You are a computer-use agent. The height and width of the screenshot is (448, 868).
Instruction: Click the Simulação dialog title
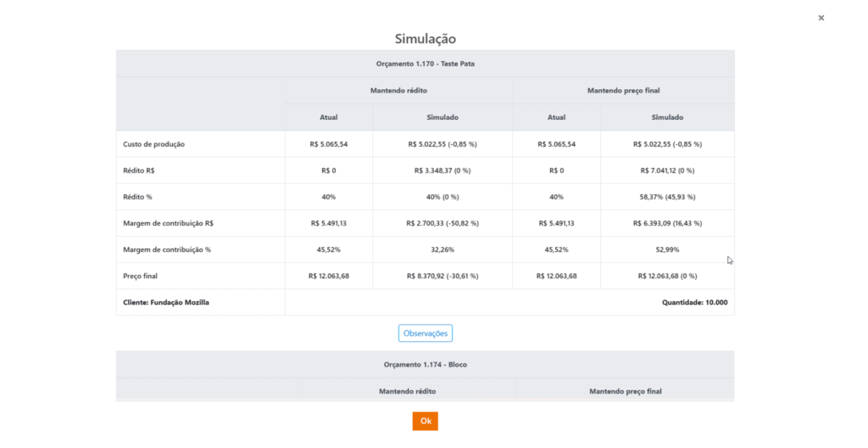click(425, 39)
